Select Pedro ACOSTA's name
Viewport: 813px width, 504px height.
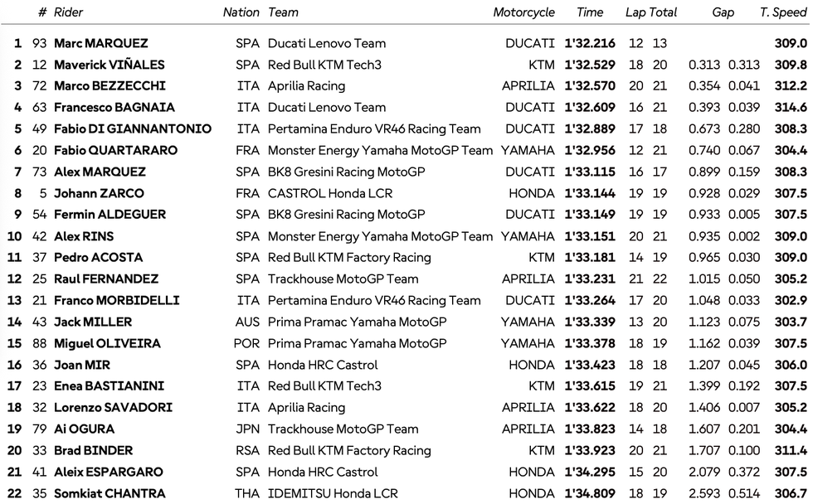[x=98, y=257]
